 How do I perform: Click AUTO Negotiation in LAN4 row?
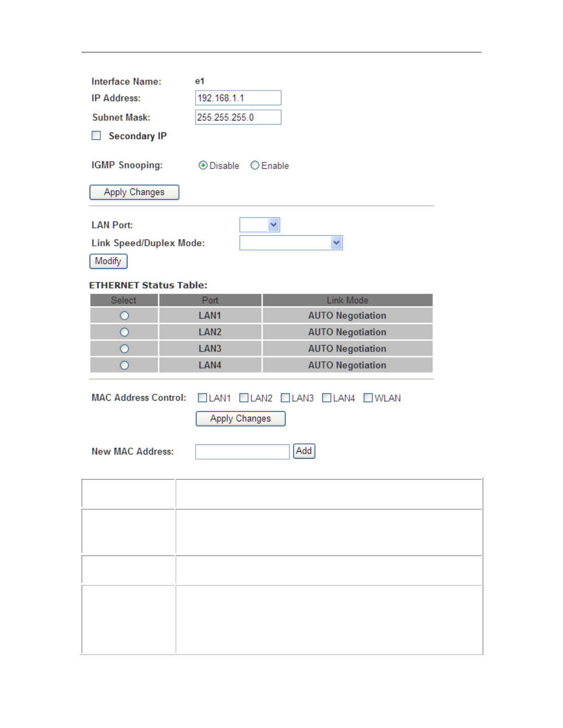click(x=347, y=365)
